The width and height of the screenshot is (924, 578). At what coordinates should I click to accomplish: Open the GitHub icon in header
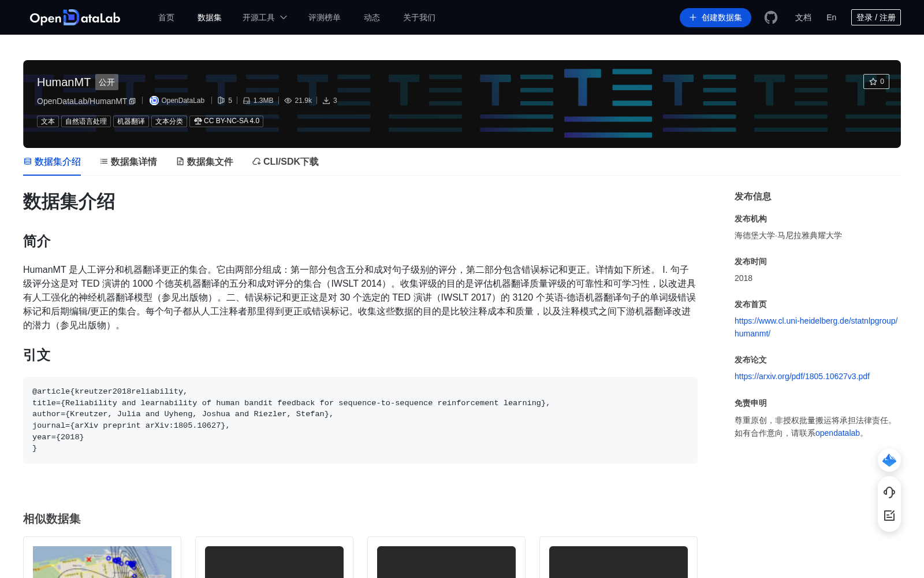[771, 17]
